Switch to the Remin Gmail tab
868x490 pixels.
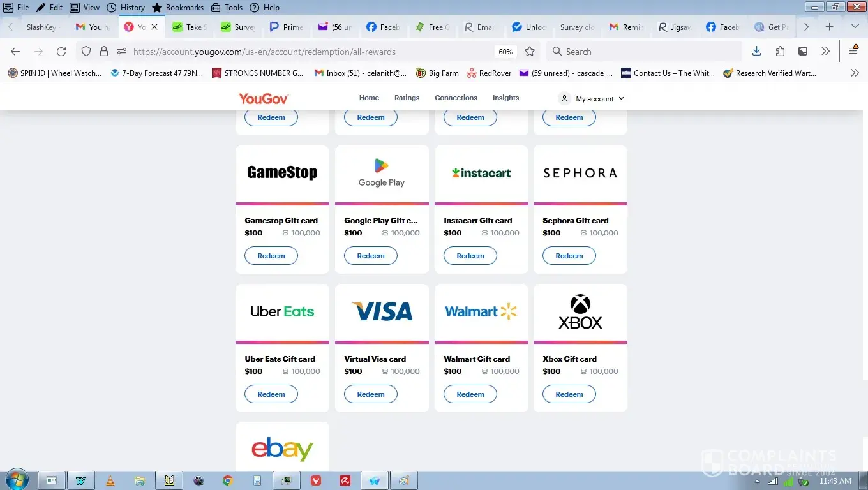point(627,27)
